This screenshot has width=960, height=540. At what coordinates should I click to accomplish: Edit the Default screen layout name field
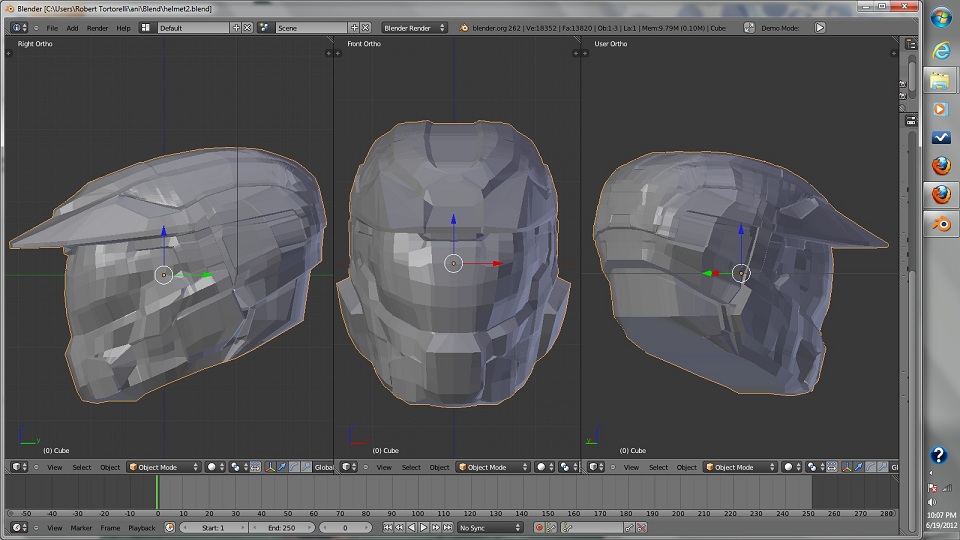pos(192,28)
